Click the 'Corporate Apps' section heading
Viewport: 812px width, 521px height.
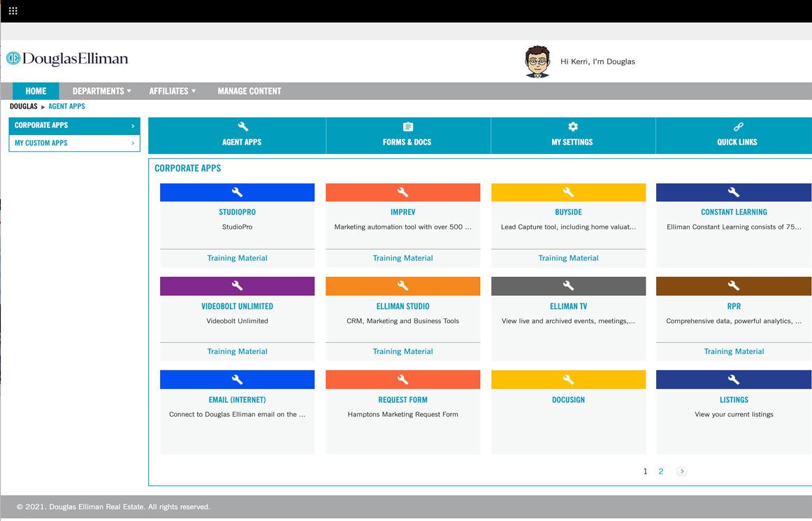(187, 168)
